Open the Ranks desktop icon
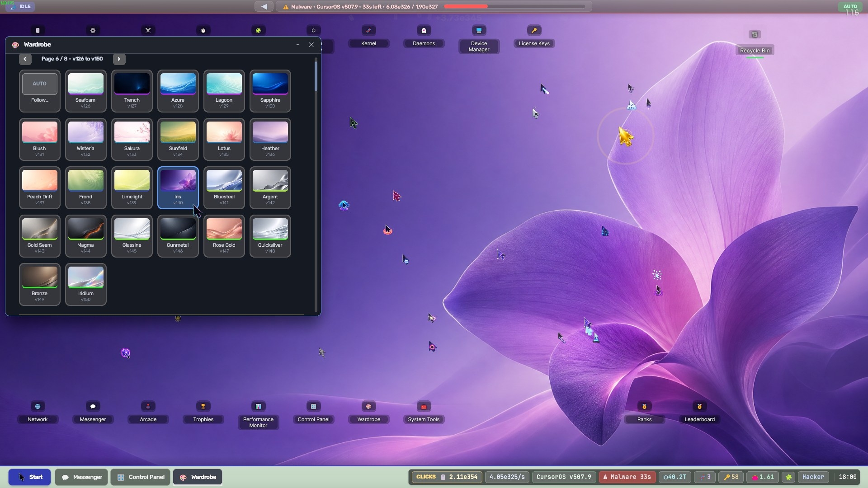The width and height of the screenshot is (868, 488). coord(644,412)
